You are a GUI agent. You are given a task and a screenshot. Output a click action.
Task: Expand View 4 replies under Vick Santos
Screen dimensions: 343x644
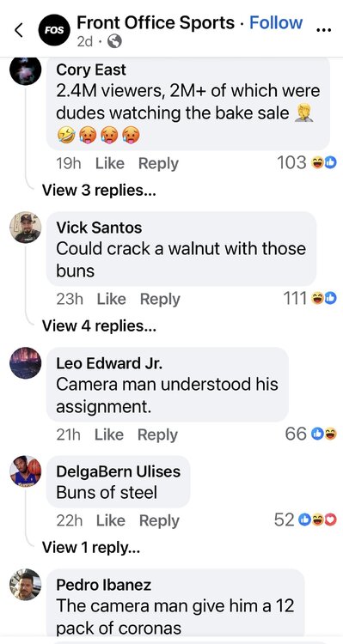99,325
